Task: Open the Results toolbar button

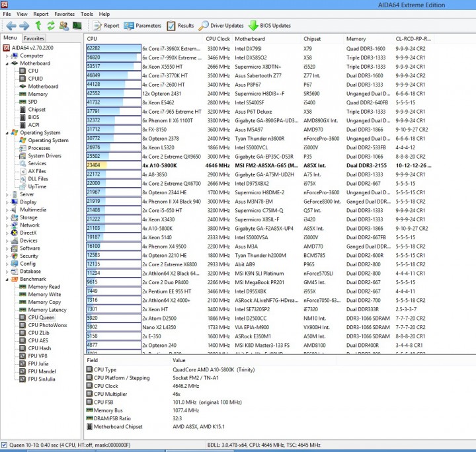Action: pyautogui.click(x=180, y=26)
